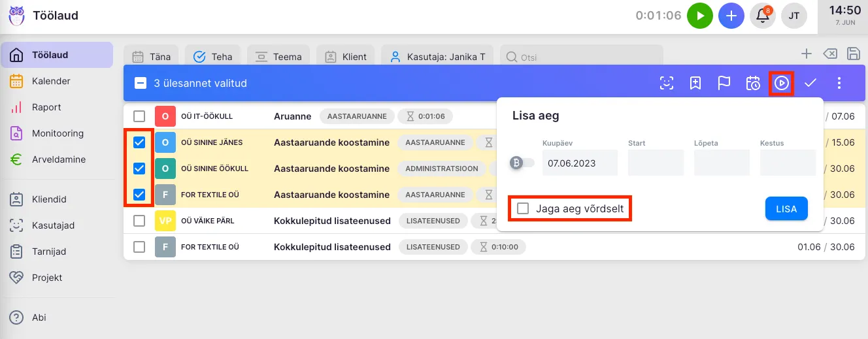The image size is (868, 339).
Task: Go to Kalender in the sidebar
Action: click(x=51, y=81)
